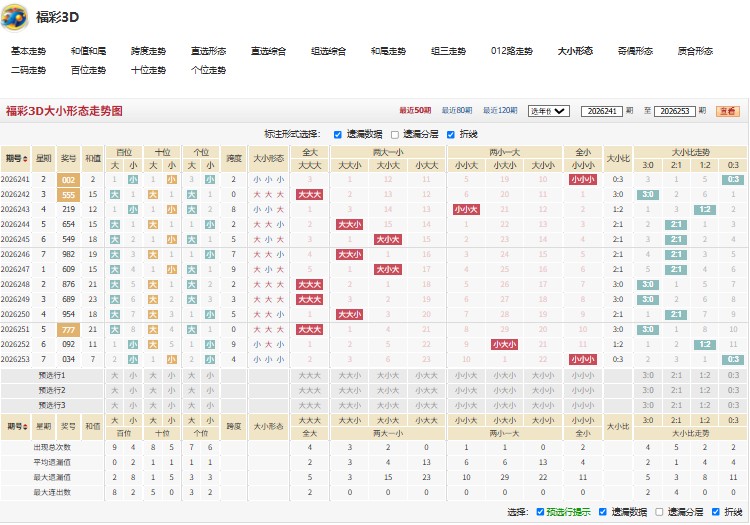View the 组三走势 chart
Screen dimensions: 750x525
point(449,51)
